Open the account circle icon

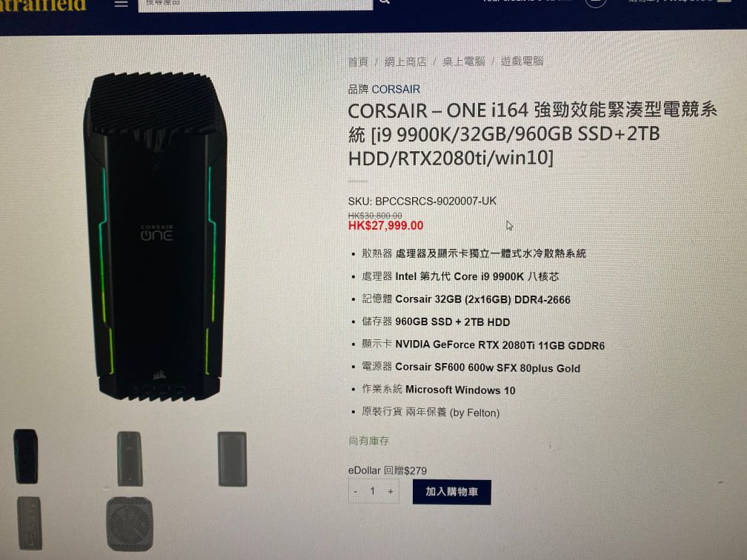point(595,2)
